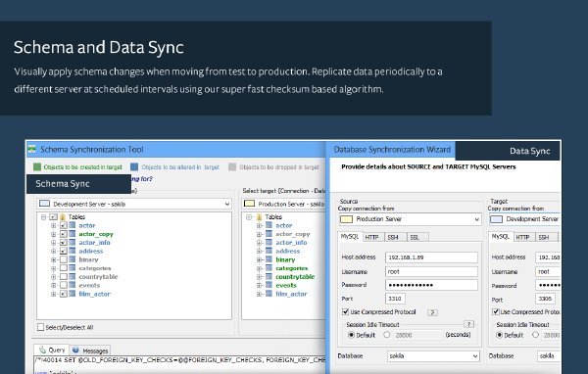588x374 pixels.
Task: Click the source Tables folder icon
Action: [63, 217]
